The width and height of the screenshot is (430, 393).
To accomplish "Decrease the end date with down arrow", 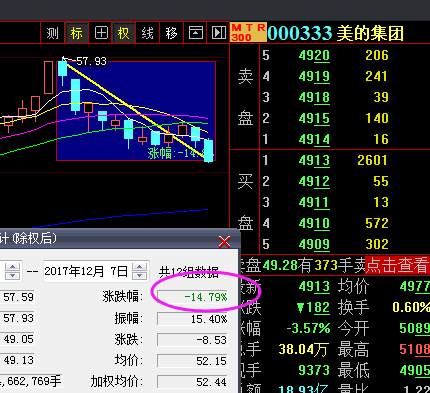I will (140, 276).
